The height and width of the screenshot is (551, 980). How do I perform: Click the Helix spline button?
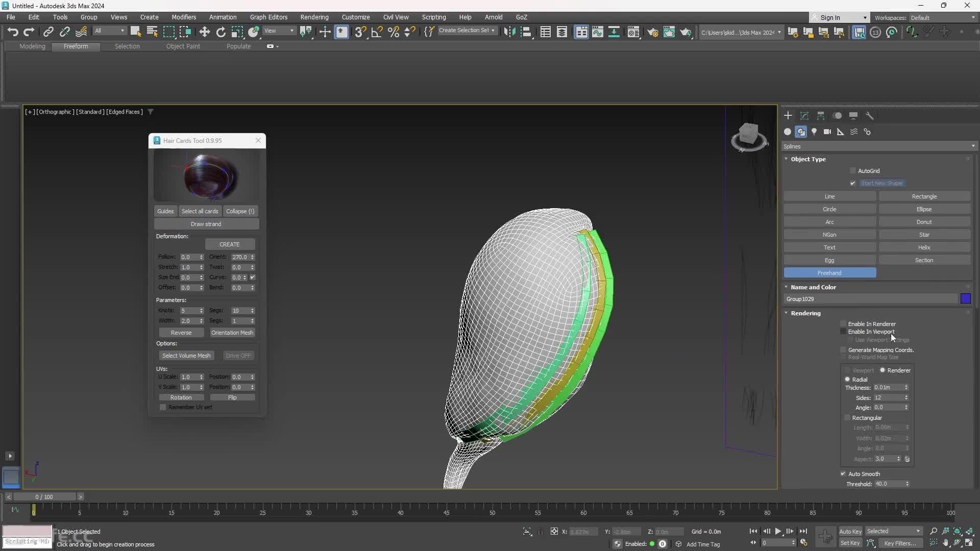pos(924,247)
